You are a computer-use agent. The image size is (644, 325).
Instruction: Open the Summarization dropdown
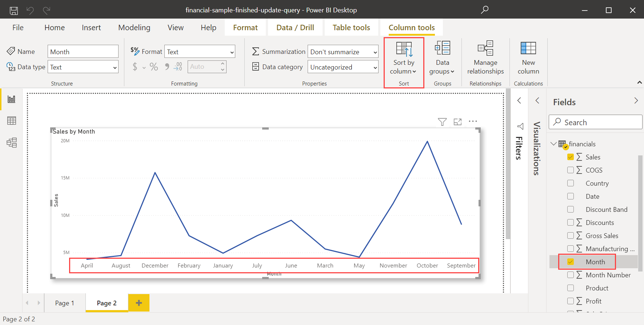pos(343,52)
